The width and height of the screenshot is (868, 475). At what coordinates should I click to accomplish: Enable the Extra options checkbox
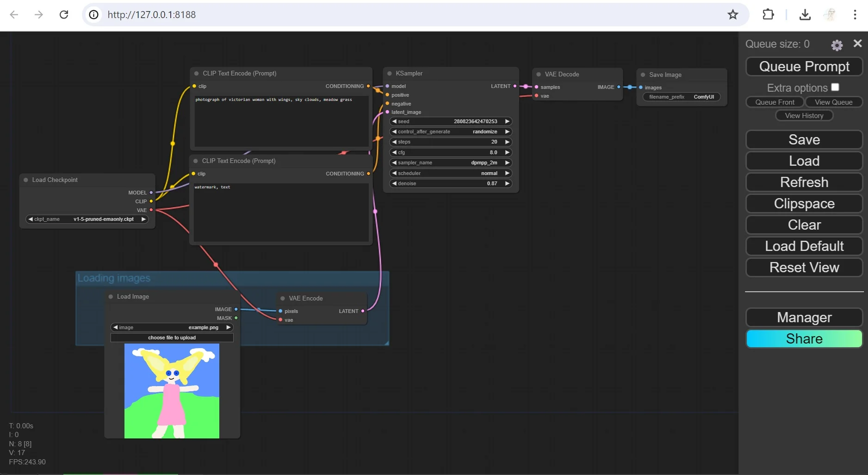pos(835,87)
